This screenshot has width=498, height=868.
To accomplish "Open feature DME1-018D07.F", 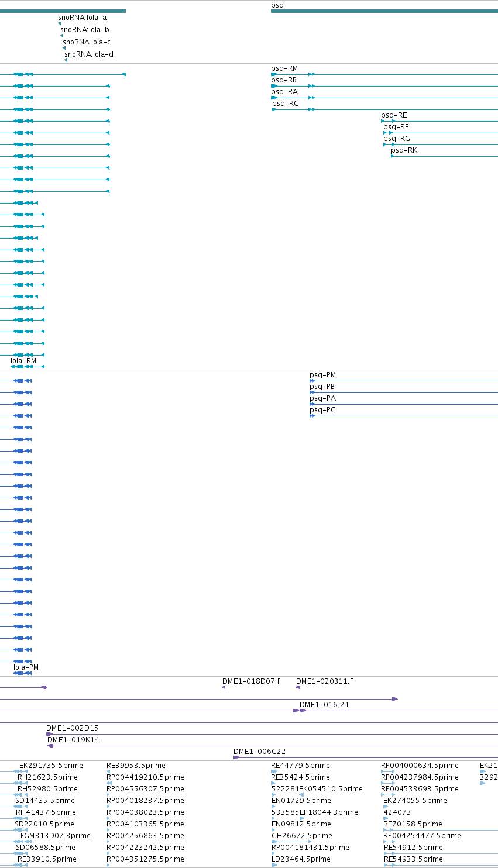I will tap(252, 681).
